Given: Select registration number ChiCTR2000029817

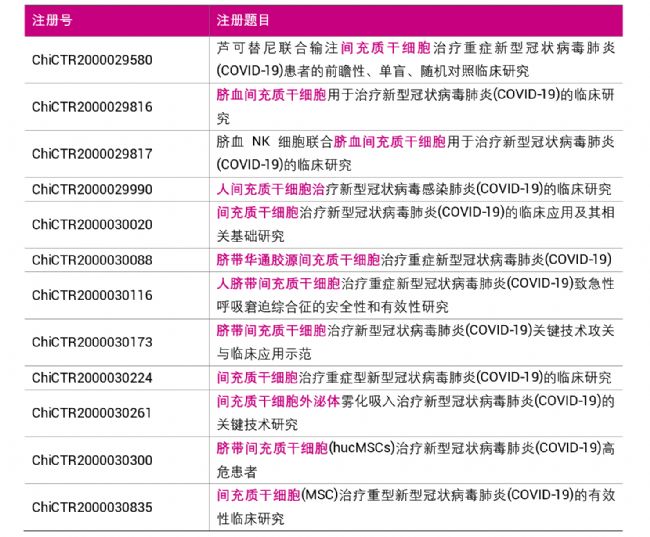Looking at the screenshot, I should pos(92,154).
